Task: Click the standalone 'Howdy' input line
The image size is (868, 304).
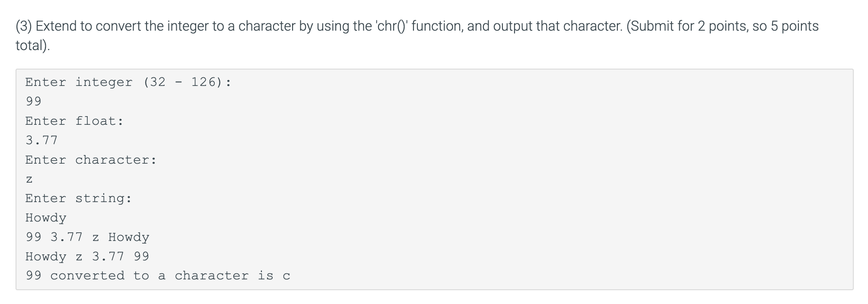Action: coord(46,218)
